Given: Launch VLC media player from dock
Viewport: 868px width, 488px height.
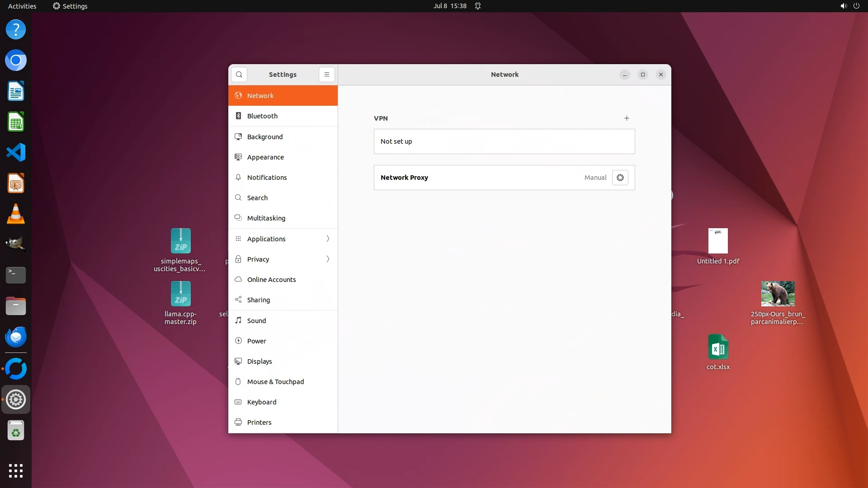Looking at the screenshot, I should 16,214.
